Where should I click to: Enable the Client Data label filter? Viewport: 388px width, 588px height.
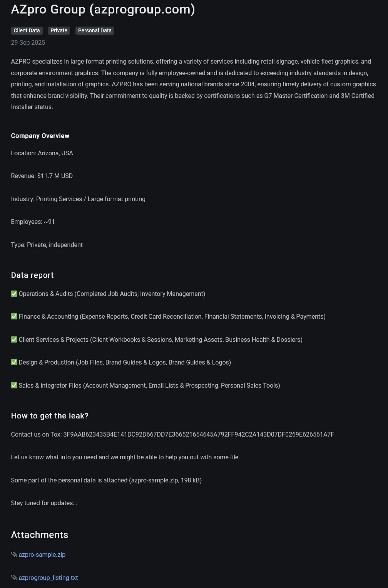(x=27, y=30)
